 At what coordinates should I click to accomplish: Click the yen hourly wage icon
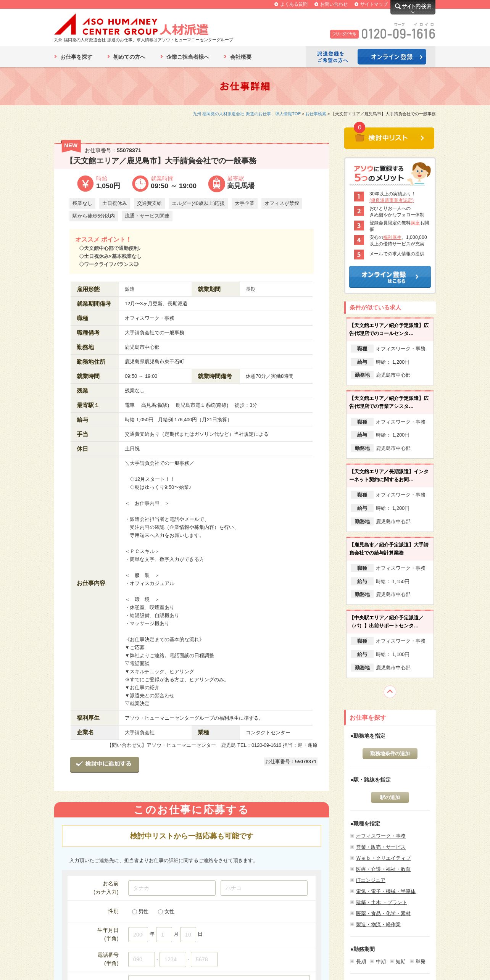point(85,184)
